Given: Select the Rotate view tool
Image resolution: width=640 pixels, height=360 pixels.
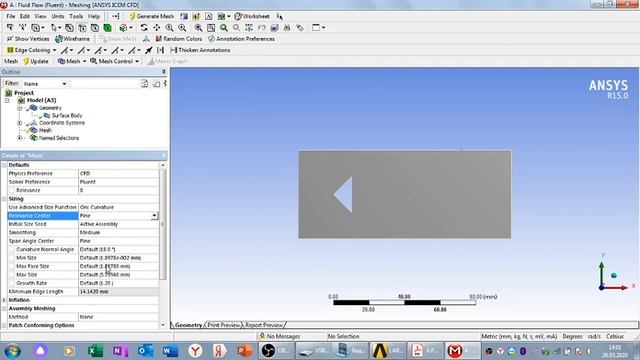Looking at the screenshot, I should 144,28.
